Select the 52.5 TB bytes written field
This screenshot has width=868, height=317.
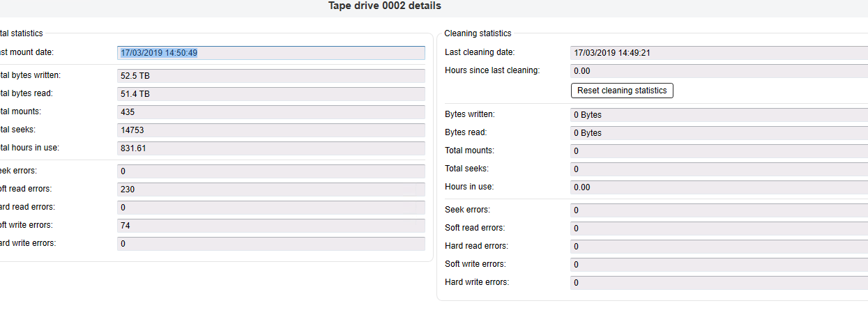click(x=271, y=76)
